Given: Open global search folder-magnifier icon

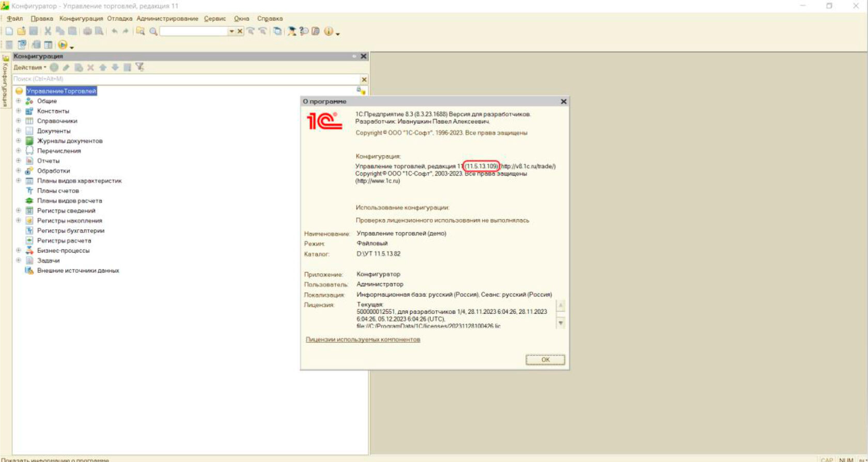Looking at the screenshot, I should click(x=140, y=31).
